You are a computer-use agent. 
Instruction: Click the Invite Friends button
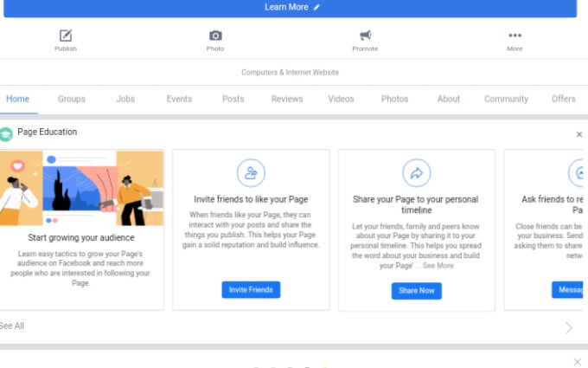[251, 290]
